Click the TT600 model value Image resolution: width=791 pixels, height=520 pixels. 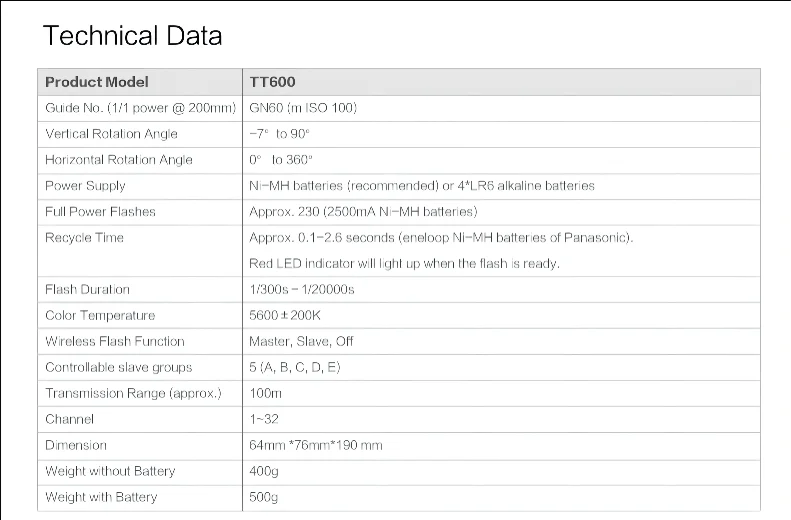click(x=272, y=82)
